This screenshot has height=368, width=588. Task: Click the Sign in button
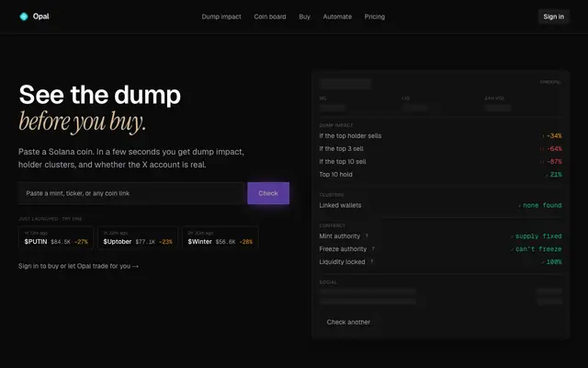point(553,17)
